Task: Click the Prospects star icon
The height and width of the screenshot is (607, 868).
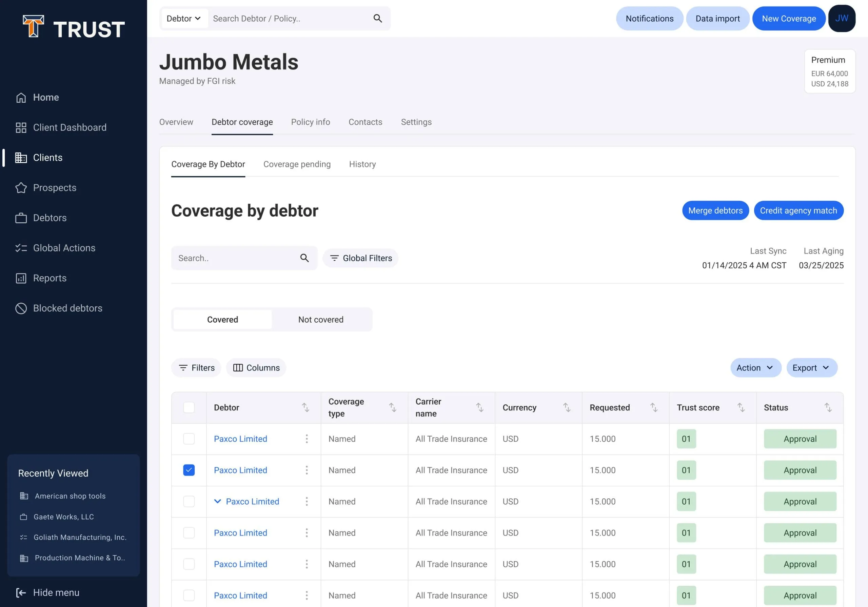Action: click(21, 188)
